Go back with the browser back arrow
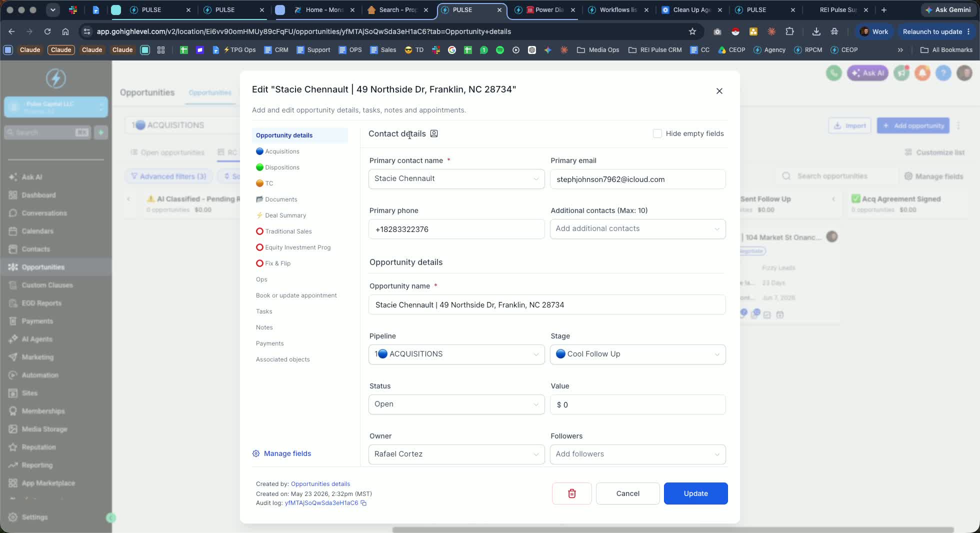 11,31
